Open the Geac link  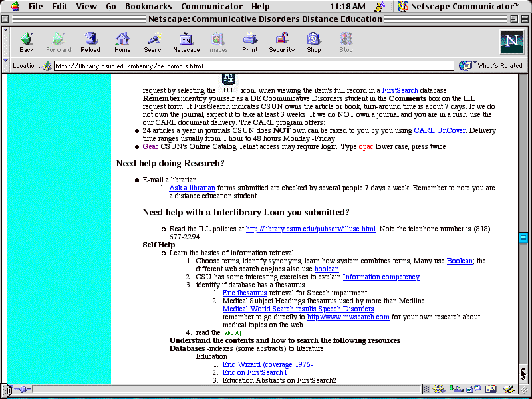[150, 146]
